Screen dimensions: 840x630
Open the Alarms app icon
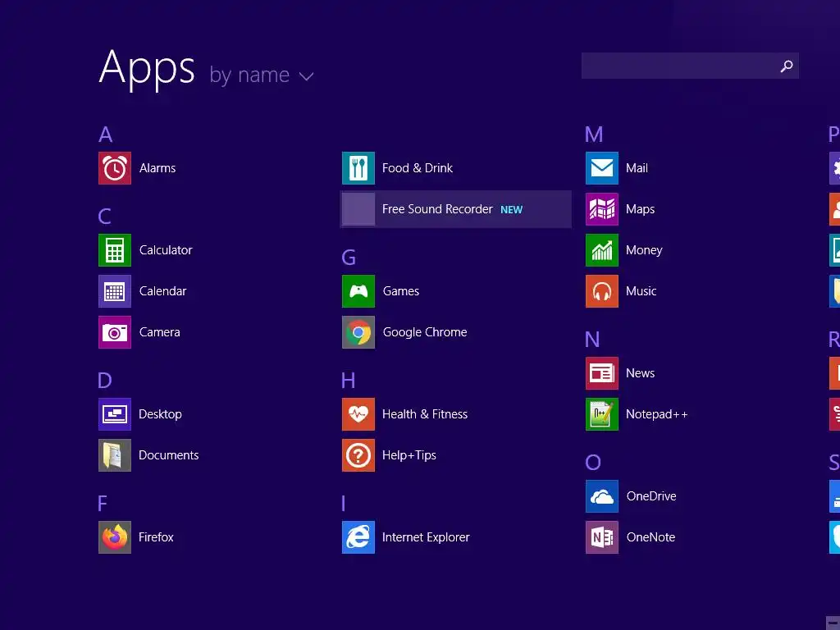click(x=115, y=168)
